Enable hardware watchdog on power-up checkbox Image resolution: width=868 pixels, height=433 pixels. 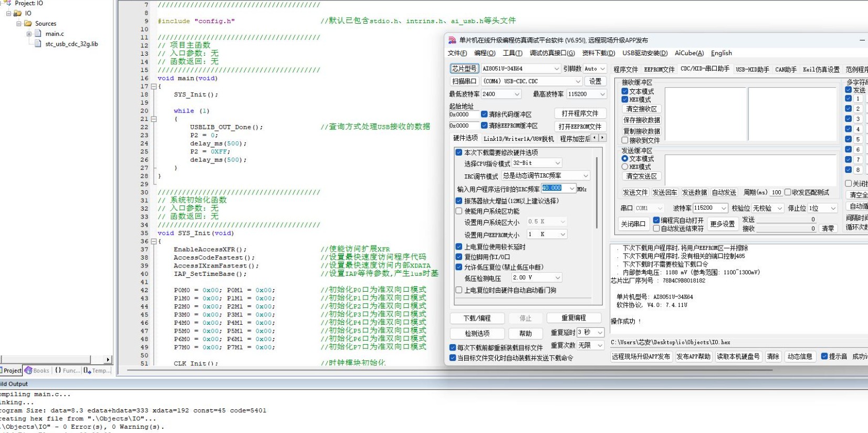459,290
